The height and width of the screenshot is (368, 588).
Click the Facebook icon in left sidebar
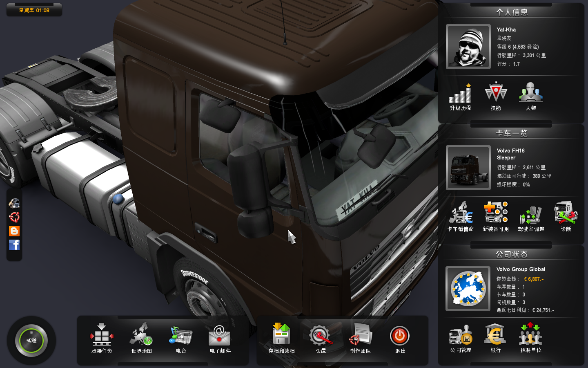14,245
